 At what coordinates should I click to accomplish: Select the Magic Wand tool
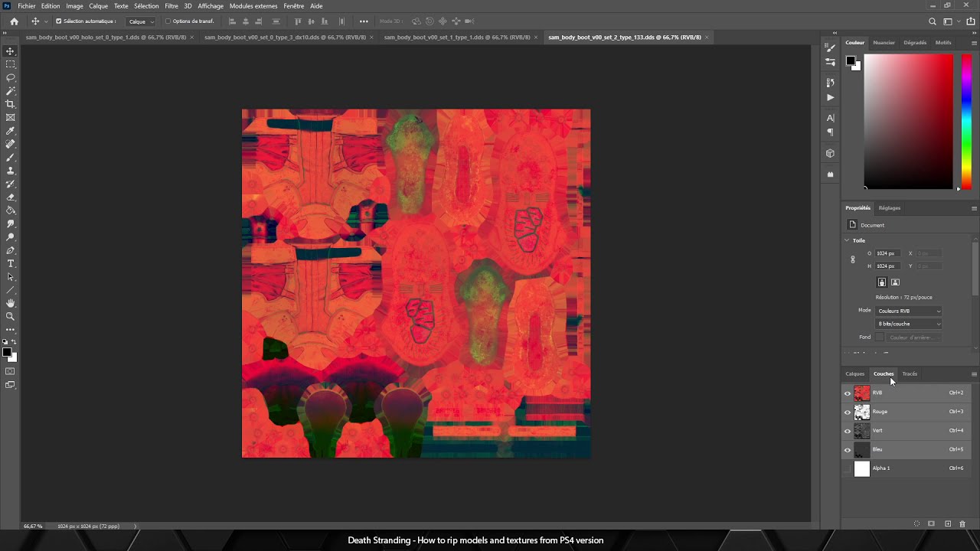point(10,91)
